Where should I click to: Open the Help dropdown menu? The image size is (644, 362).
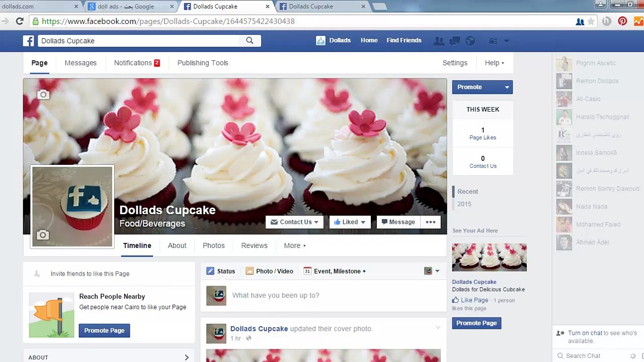tap(494, 63)
